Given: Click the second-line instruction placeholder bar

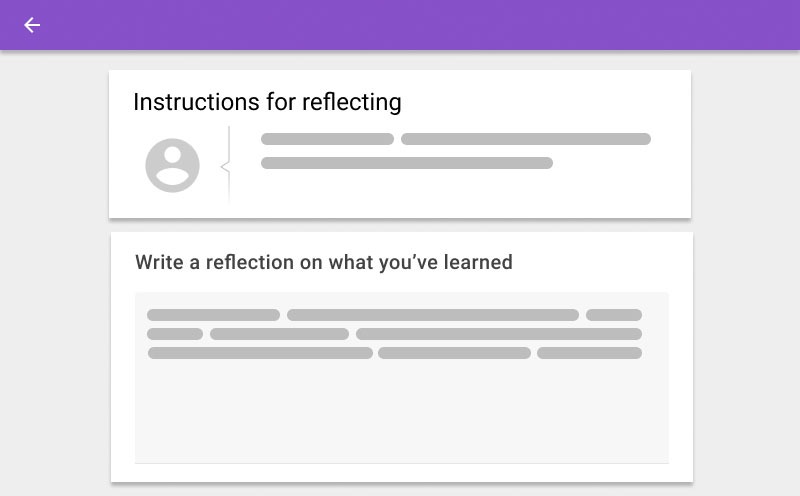Looking at the screenshot, I should click(407, 163).
